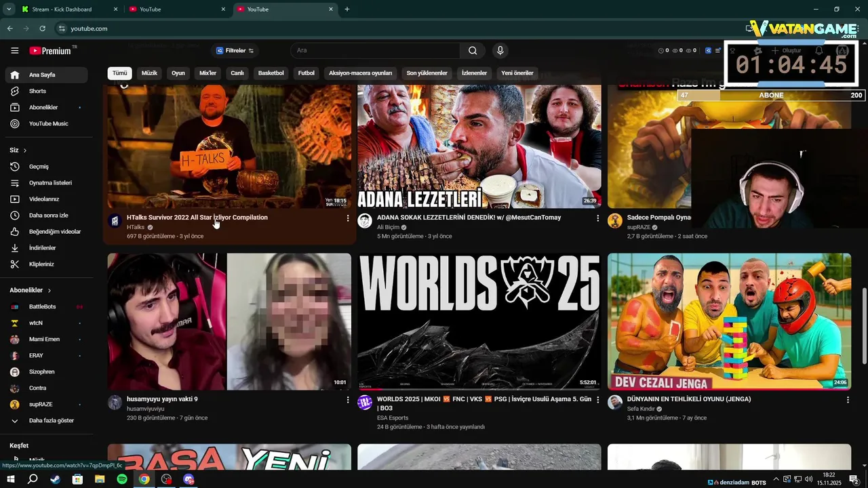868x488 pixels.
Task: Click the husamviyuyu channel avatar
Action: click(x=115, y=403)
